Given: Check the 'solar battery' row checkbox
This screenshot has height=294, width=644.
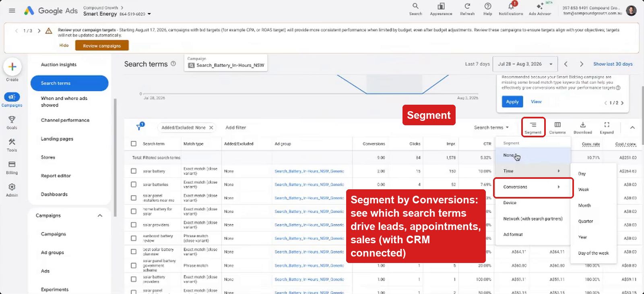Looking at the screenshot, I should [134, 171].
